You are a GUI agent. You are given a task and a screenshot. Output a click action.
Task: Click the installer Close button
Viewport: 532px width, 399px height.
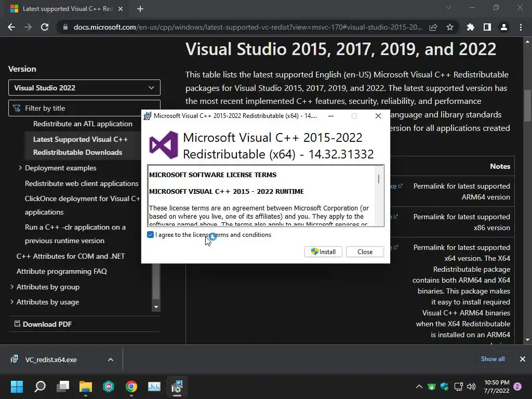coord(365,252)
